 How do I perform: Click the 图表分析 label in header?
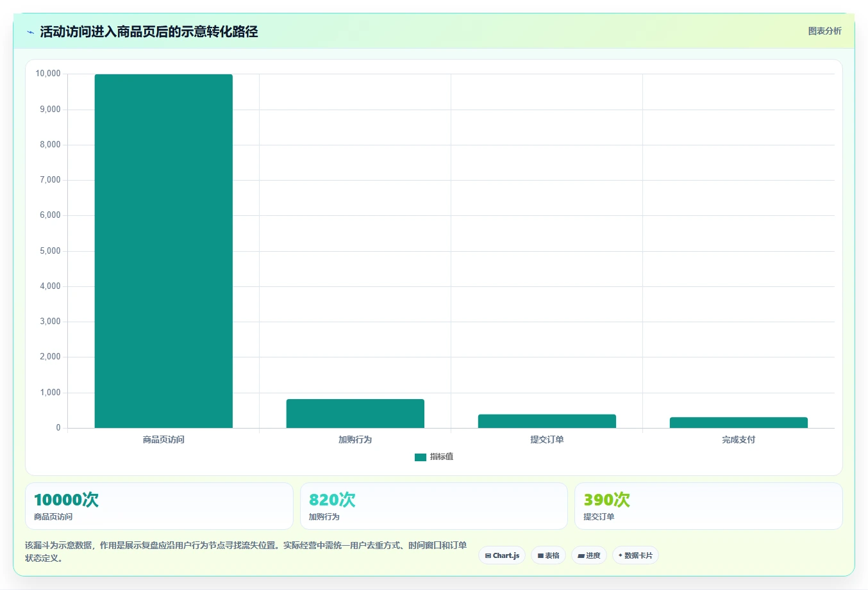824,31
